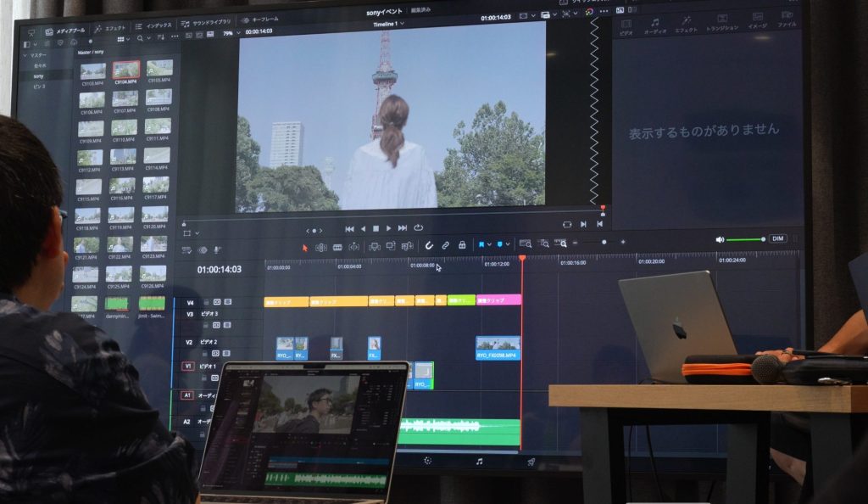Select the A1 audio destination control
This screenshot has height=504, width=868.
coord(186,395)
